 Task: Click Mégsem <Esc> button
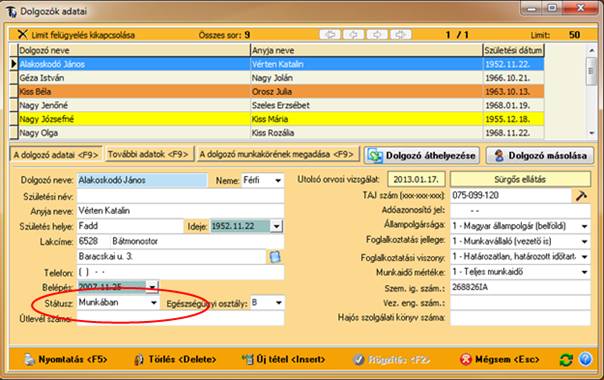(x=500, y=359)
